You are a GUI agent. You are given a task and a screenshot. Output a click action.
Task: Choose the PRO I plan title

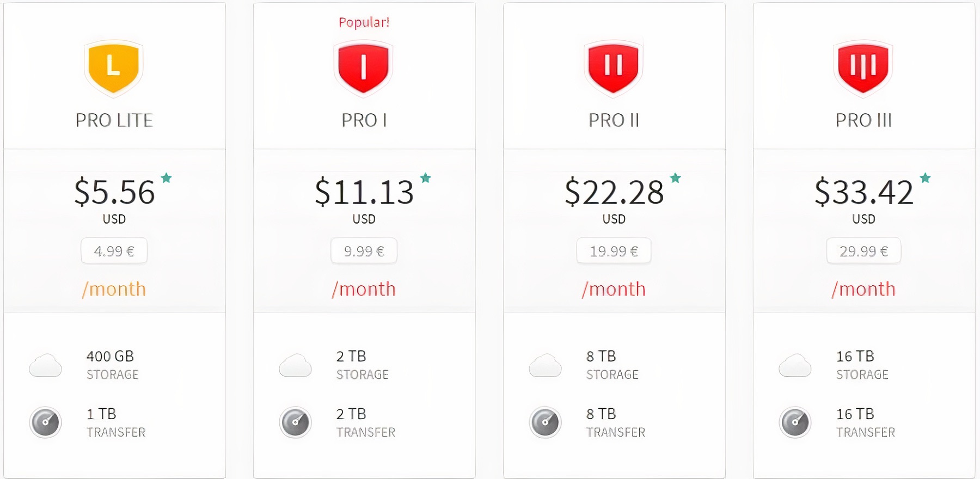pos(364,120)
